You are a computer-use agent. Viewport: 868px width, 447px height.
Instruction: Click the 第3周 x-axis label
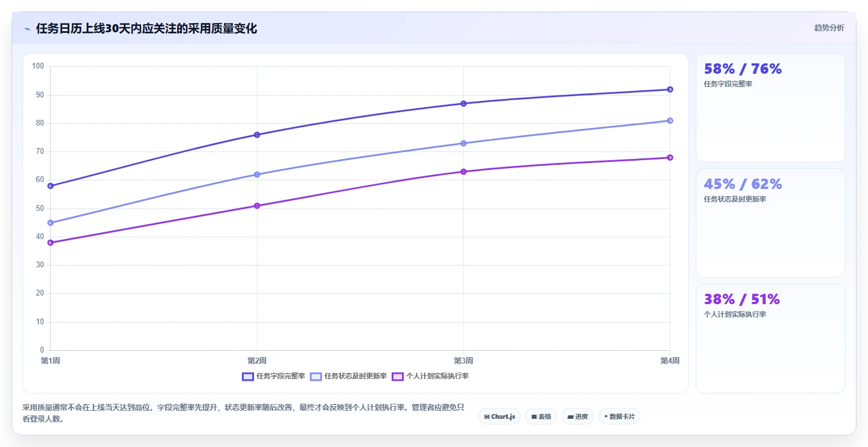tap(463, 361)
